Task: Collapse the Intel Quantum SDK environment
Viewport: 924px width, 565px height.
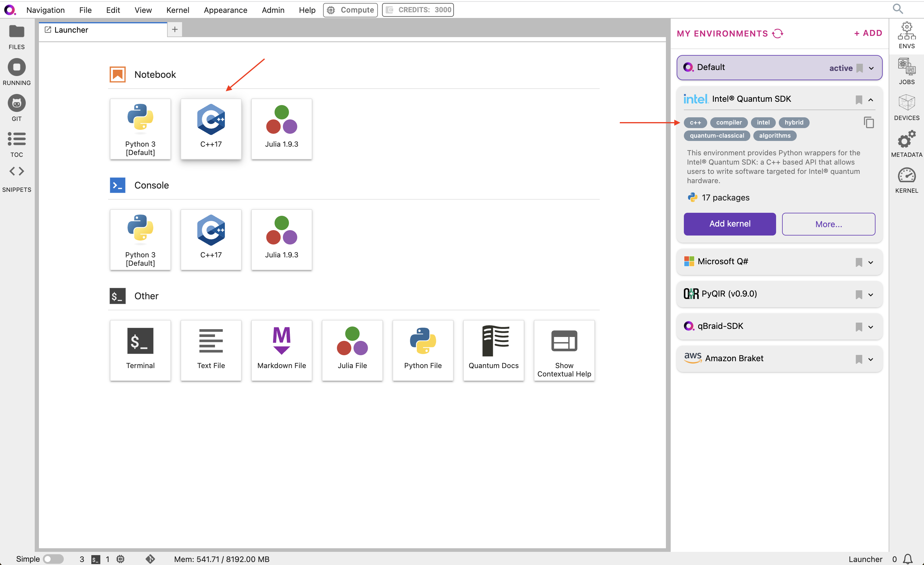Action: [871, 100]
